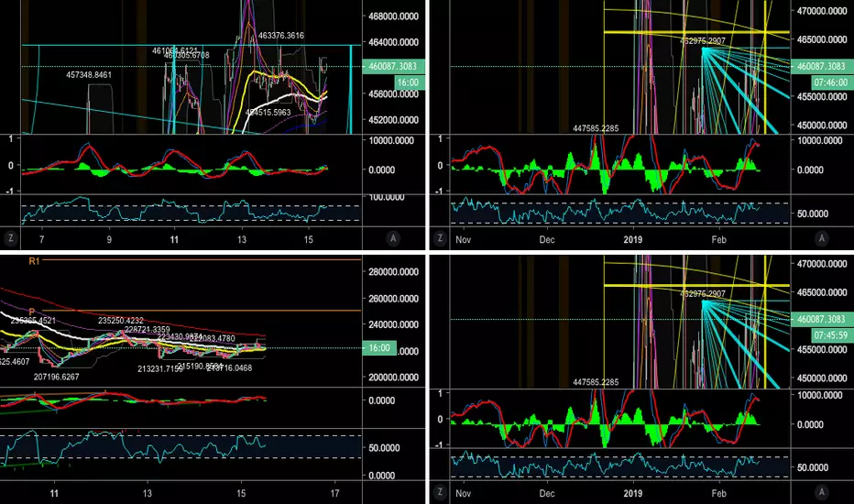This screenshot has width=854, height=504.
Task: Click the current price label 460087.3083 in the bottom-right chart
Action: click(x=821, y=319)
